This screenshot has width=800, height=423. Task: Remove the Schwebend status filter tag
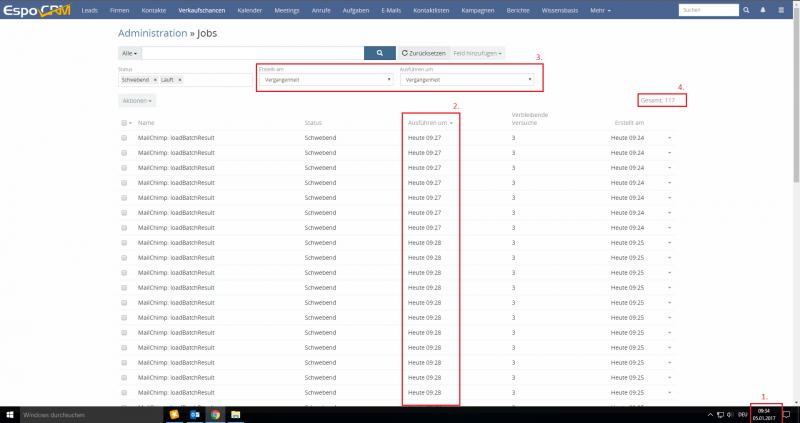coord(153,78)
